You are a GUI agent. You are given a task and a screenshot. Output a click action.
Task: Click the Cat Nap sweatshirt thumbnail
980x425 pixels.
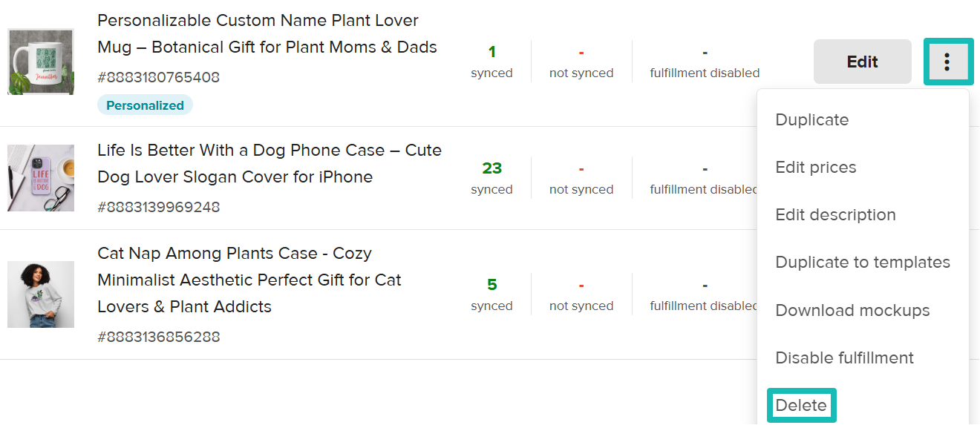tap(41, 294)
